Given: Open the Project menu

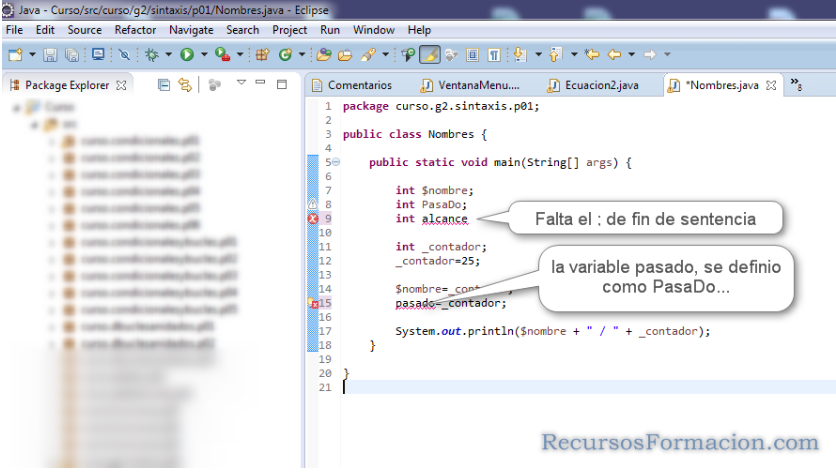Looking at the screenshot, I should (x=290, y=30).
